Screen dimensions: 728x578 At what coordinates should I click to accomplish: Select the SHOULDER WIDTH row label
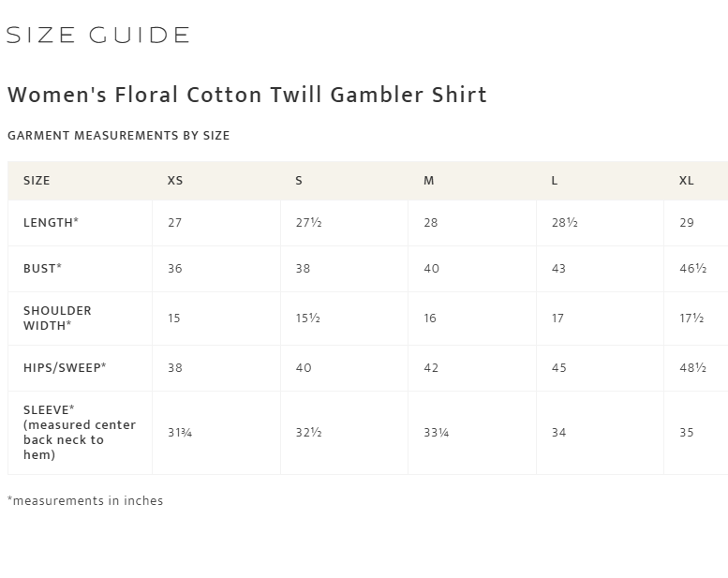tap(57, 318)
